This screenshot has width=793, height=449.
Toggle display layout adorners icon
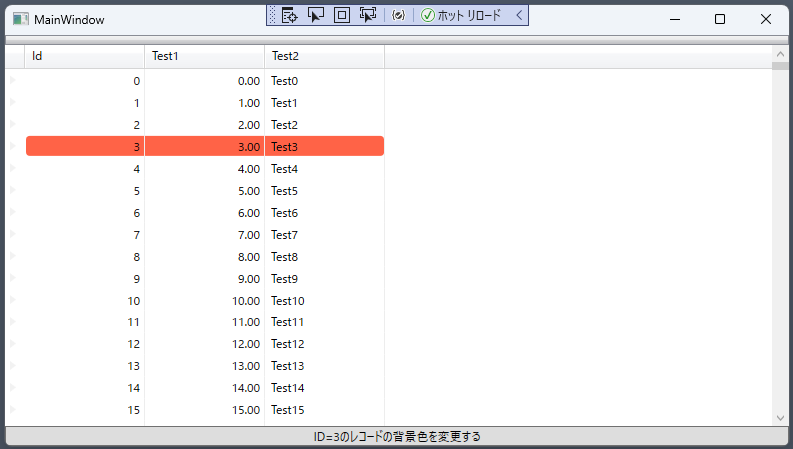[x=342, y=15]
